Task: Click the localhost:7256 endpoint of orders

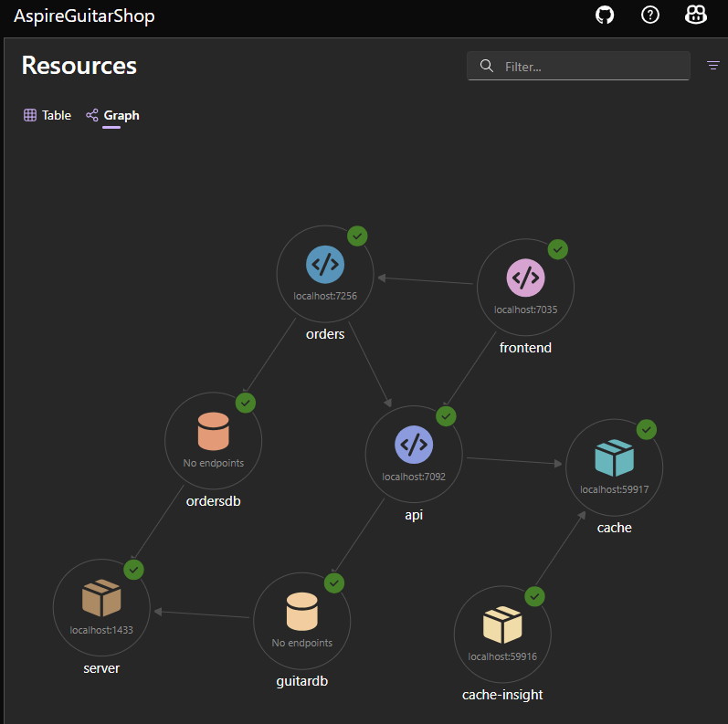Action: (x=325, y=296)
